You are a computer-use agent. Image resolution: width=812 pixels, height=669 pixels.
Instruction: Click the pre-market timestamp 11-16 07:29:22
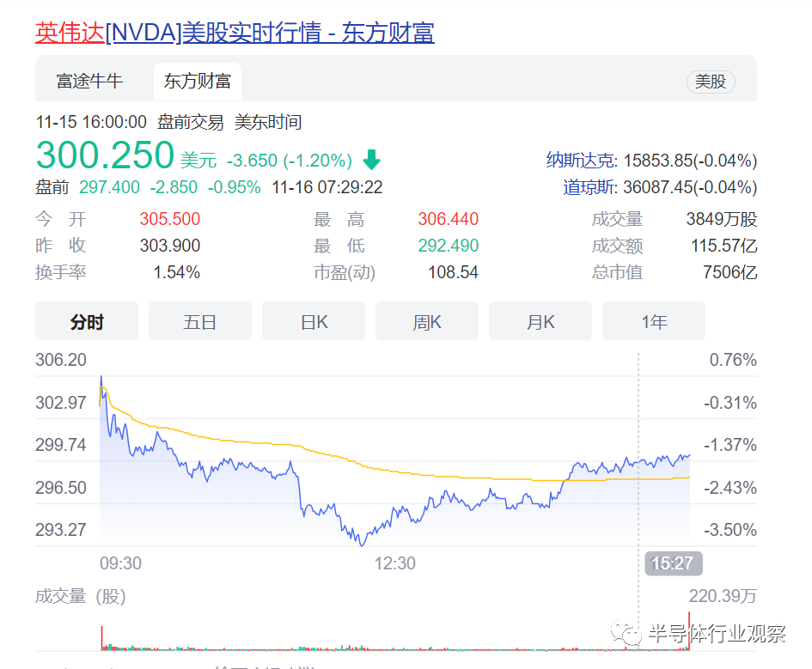327,186
